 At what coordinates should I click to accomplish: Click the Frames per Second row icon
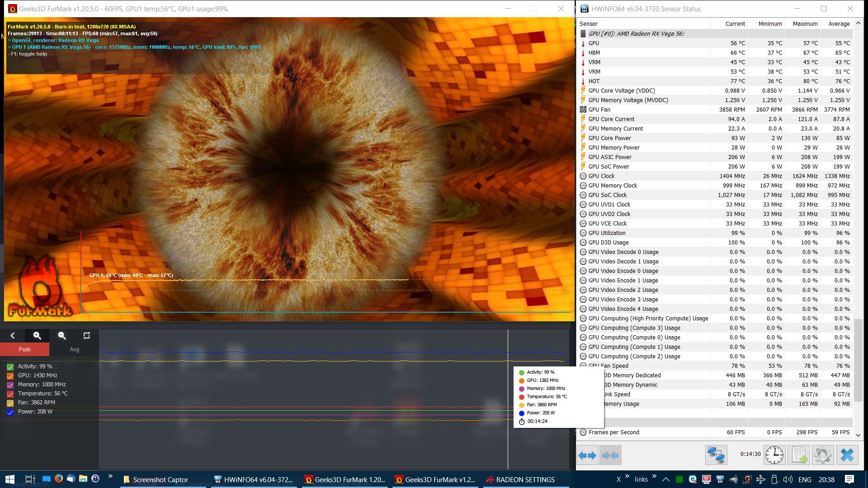583,432
